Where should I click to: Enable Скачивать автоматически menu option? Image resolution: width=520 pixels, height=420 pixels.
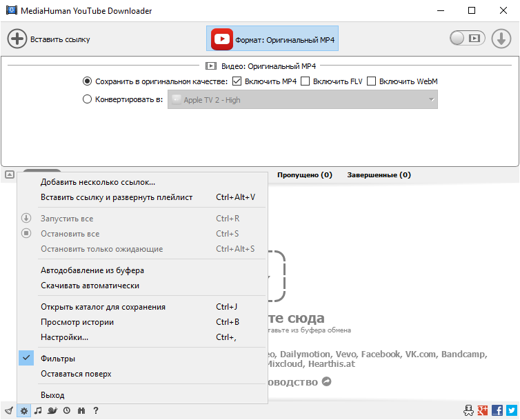click(142, 286)
